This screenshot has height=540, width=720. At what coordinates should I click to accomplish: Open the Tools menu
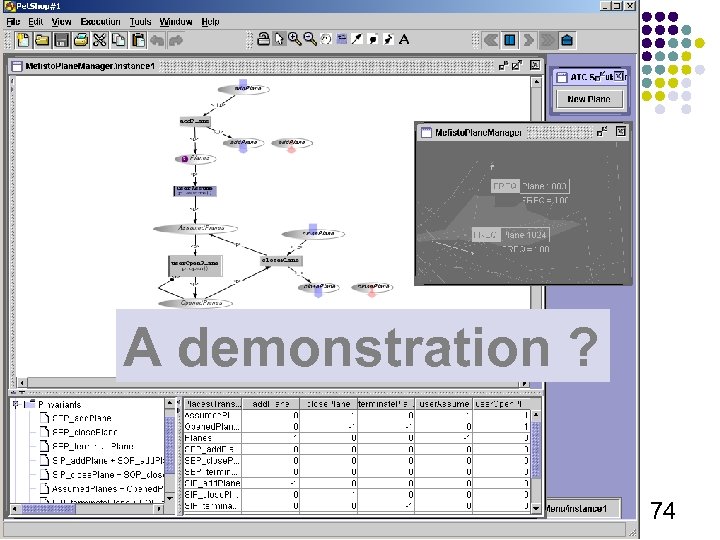click(x=140, y=22)
